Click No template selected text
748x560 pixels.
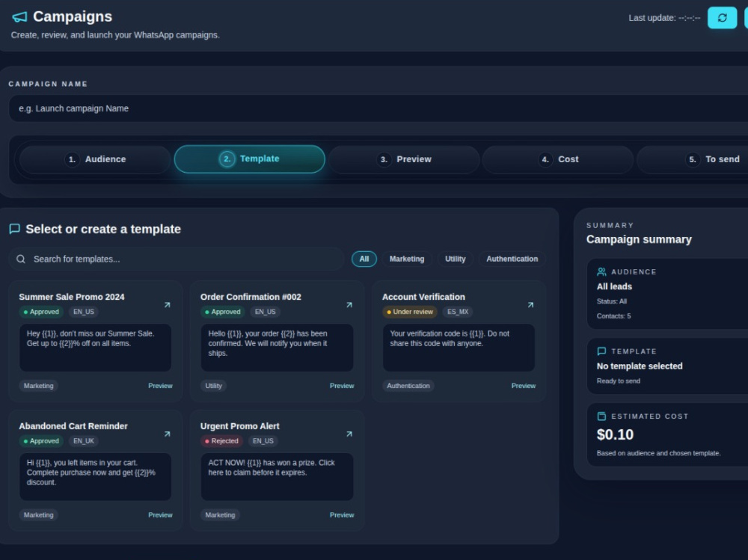(640, 366)
